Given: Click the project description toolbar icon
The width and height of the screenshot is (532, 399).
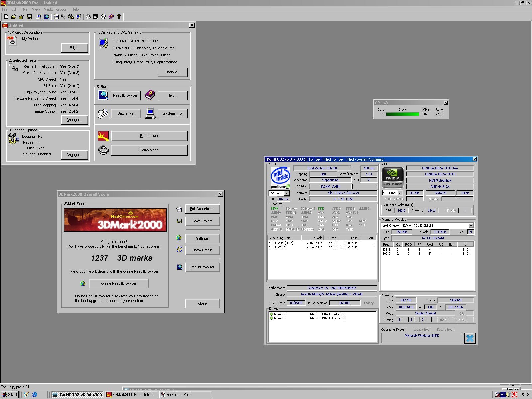Looking at the screenshot, I should coord(56,17).
